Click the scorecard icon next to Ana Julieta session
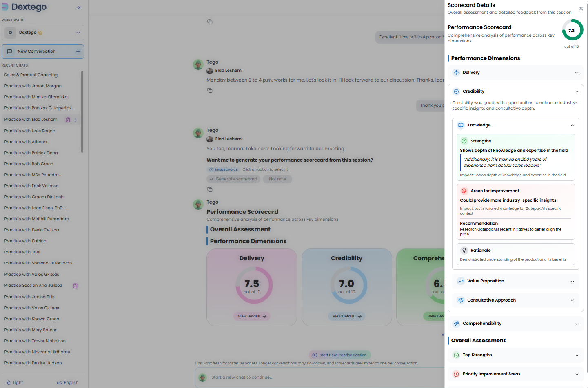The width and height of the screenshot is (588, 388). pos(75,286)
